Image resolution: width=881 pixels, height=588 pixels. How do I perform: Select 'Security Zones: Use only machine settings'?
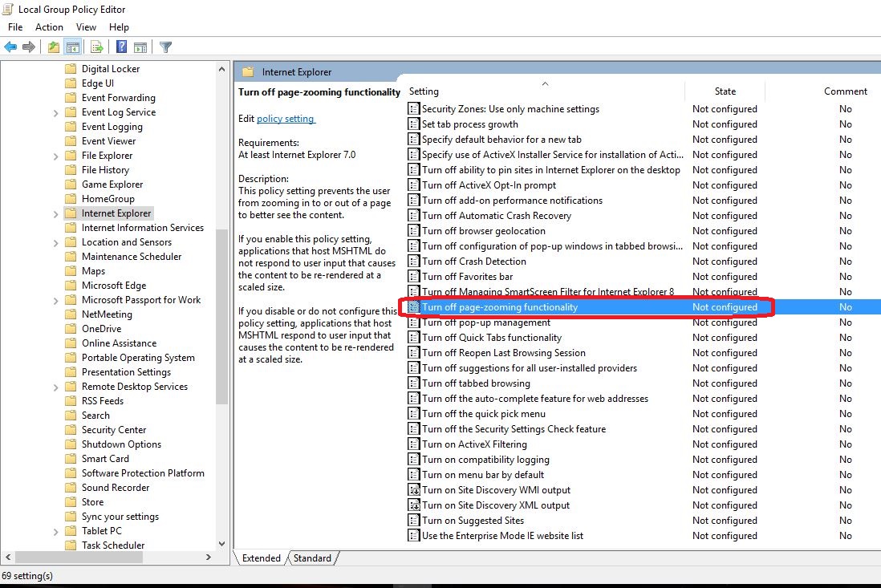tap(510, 109)
